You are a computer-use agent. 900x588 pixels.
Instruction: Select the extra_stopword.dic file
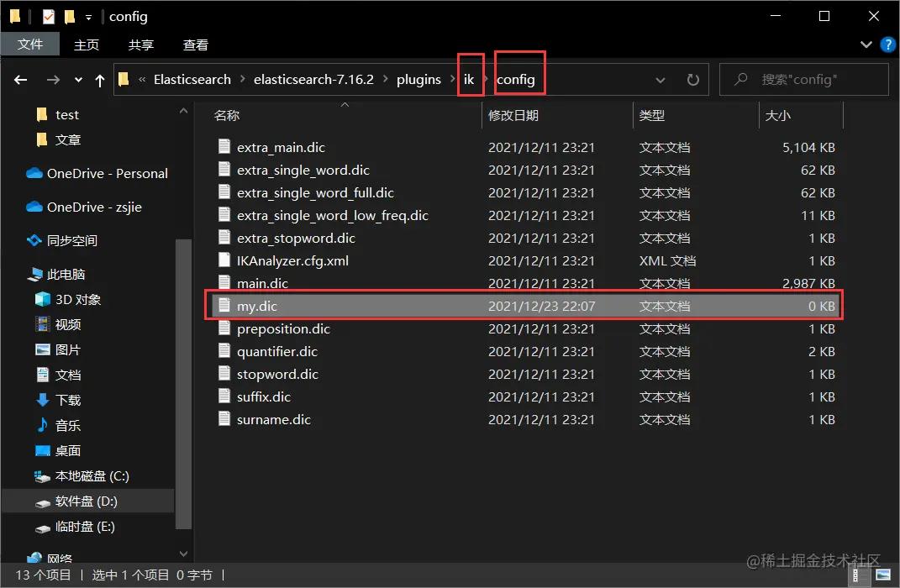point(524,238)
